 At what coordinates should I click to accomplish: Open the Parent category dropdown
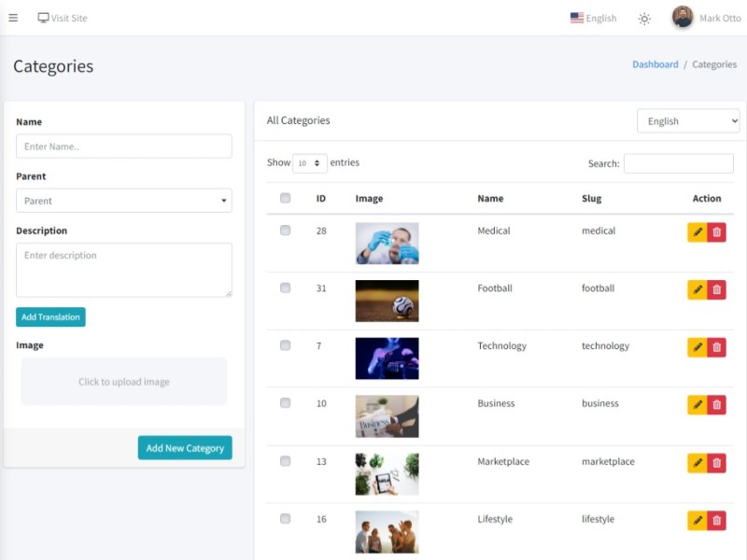click(123, 201)
